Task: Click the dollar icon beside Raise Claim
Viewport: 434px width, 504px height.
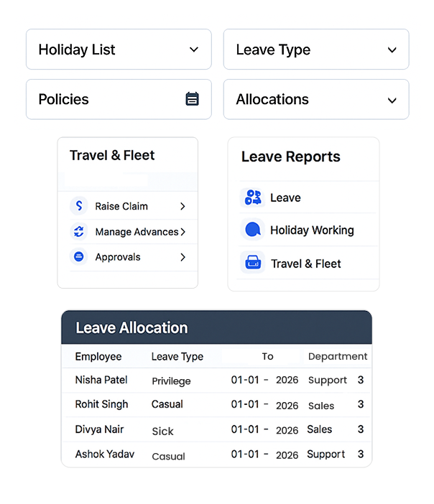Action: click(79, 206)
